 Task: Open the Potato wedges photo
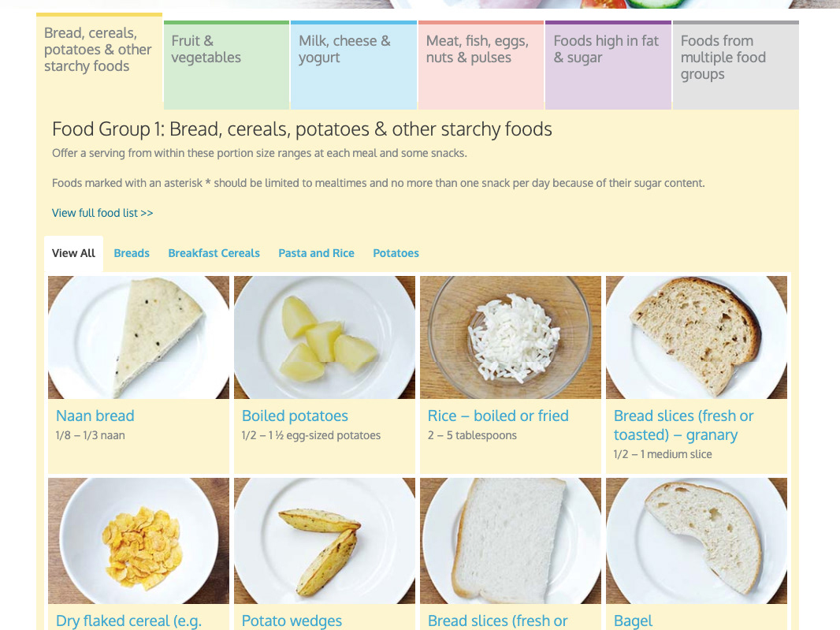pyautogui.click(x=325, y=540)
